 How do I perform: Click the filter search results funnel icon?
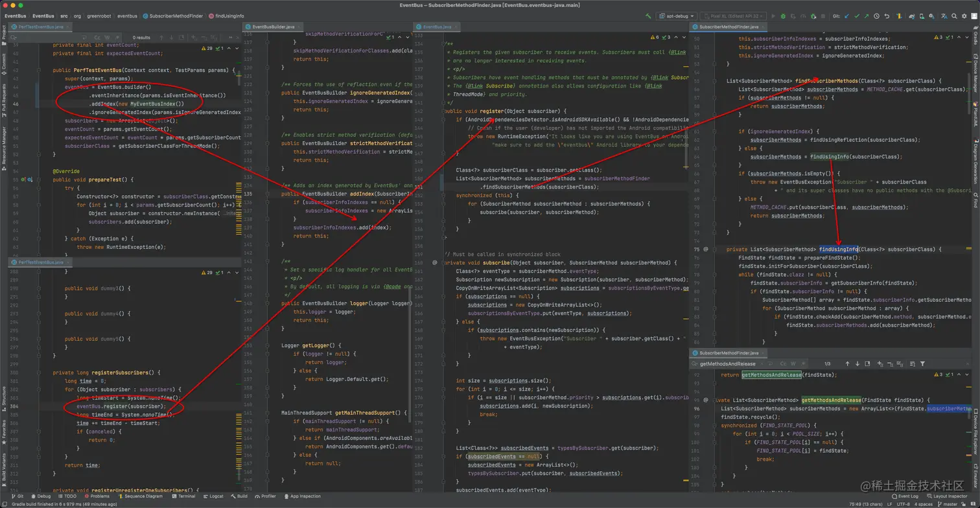[922, 364]
